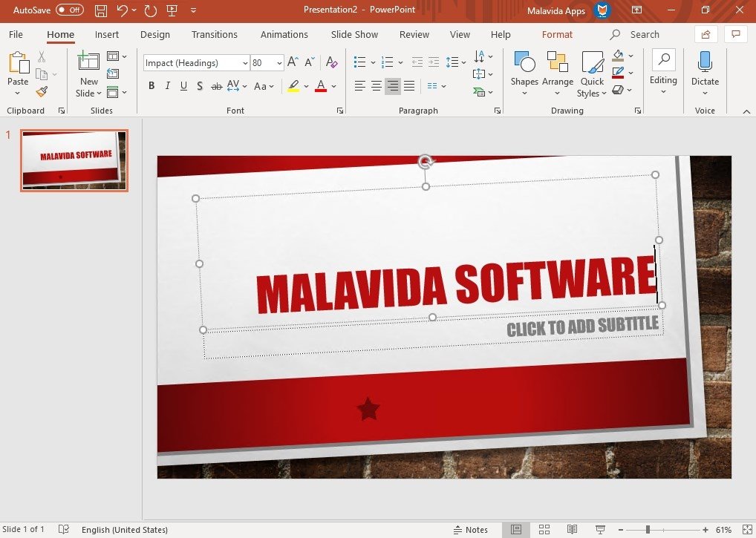Click the Shapes gallery icon
This screenshot has height=538, width=756.
coord(524,61)
